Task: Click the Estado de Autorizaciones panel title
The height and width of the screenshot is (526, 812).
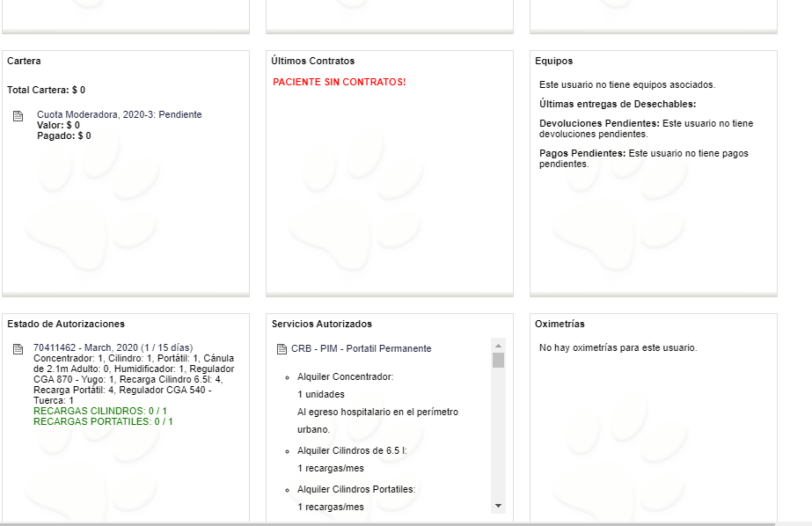Action: click(66, 324)
